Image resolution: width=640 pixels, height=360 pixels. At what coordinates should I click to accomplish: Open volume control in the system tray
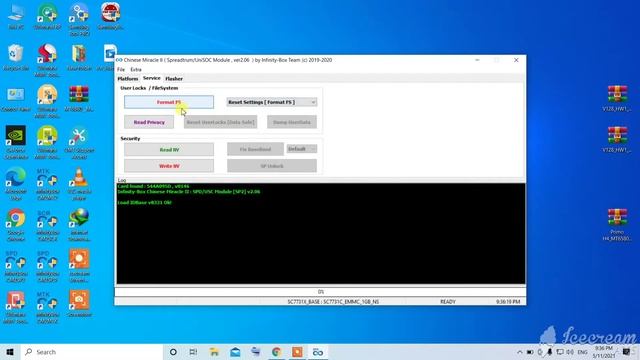click(570, 352)
